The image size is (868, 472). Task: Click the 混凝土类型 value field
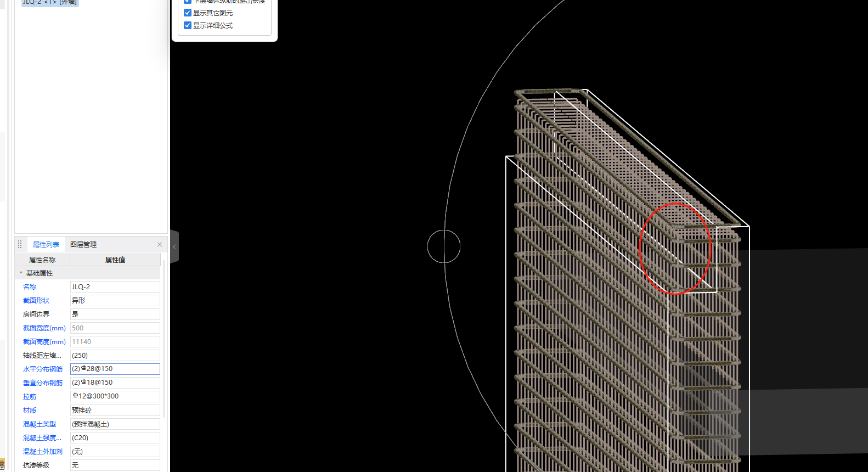click(x=115, y=424)
